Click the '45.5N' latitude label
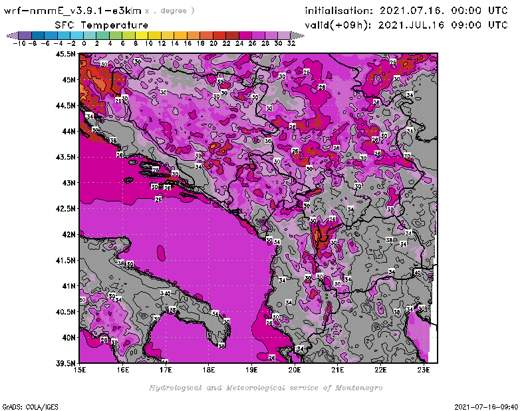The image size is (532, 411). point(65,54)
